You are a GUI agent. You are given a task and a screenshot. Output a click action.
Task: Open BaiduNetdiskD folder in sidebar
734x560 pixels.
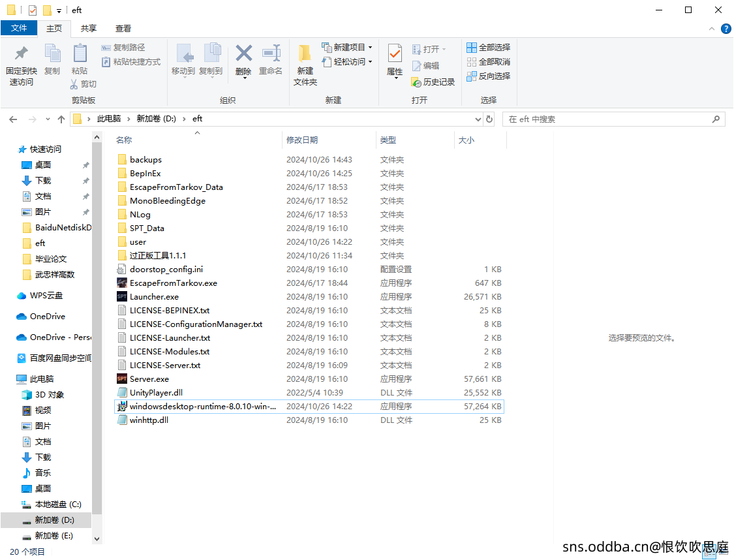(63, 228)
